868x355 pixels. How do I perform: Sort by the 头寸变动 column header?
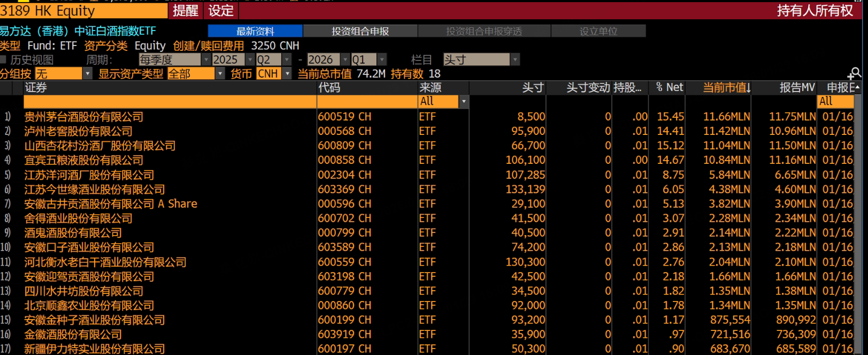click(x=588, y=87)
